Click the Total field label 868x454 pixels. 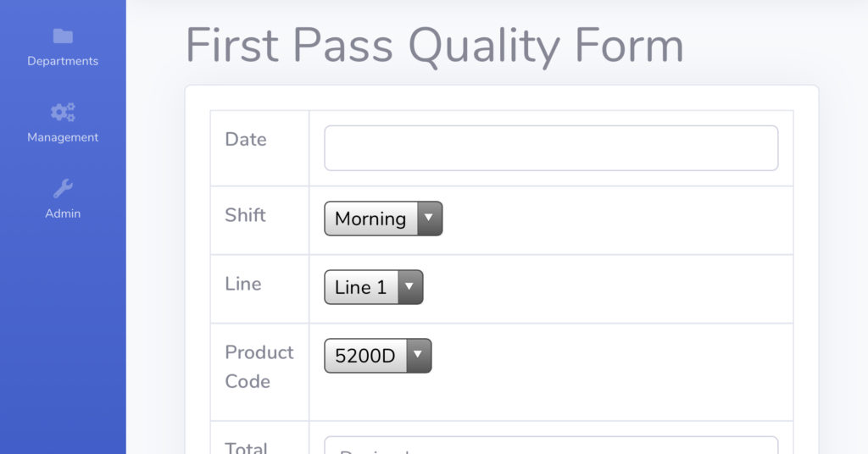[247, 447]
